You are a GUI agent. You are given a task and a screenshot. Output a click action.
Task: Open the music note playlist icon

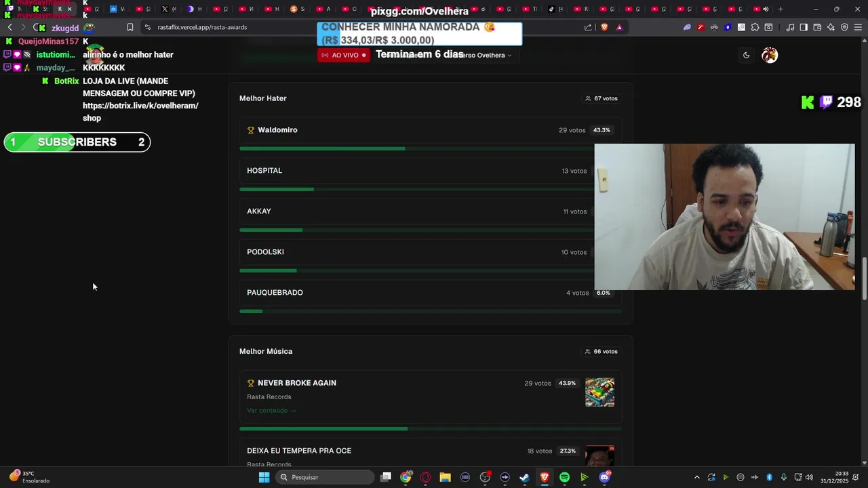[790, 27]
